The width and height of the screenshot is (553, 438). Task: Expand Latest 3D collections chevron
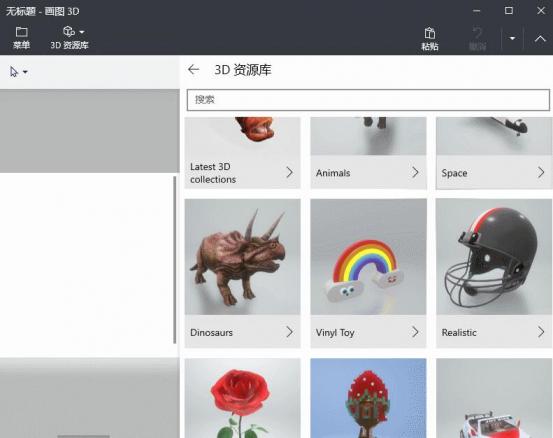[x=290, y=172]
